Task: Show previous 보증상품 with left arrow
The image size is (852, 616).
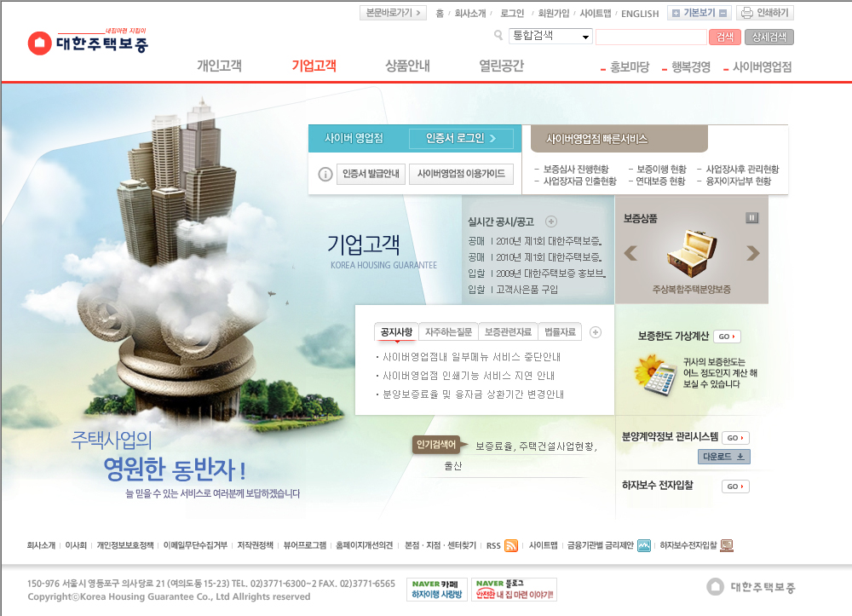Action: 630,253
